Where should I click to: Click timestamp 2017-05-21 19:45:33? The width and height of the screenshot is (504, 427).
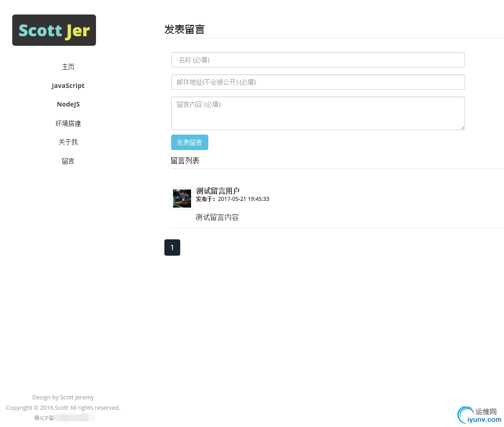[244, 199]
